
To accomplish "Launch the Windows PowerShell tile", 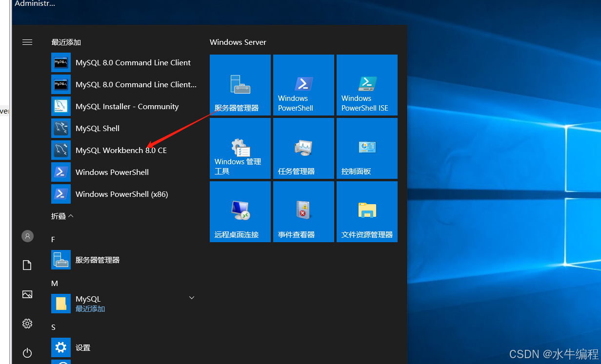I will pyautogui.click(x=303, y=85).
